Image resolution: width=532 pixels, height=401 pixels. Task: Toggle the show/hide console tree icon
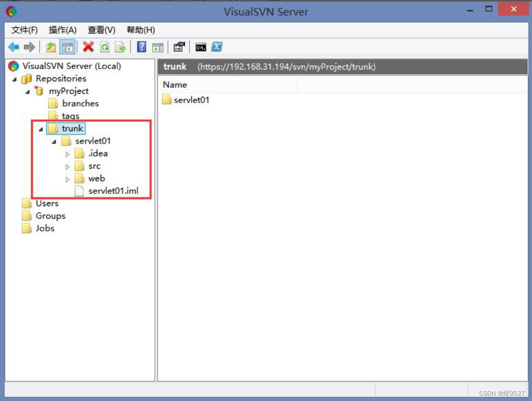(x=67, y=47)
